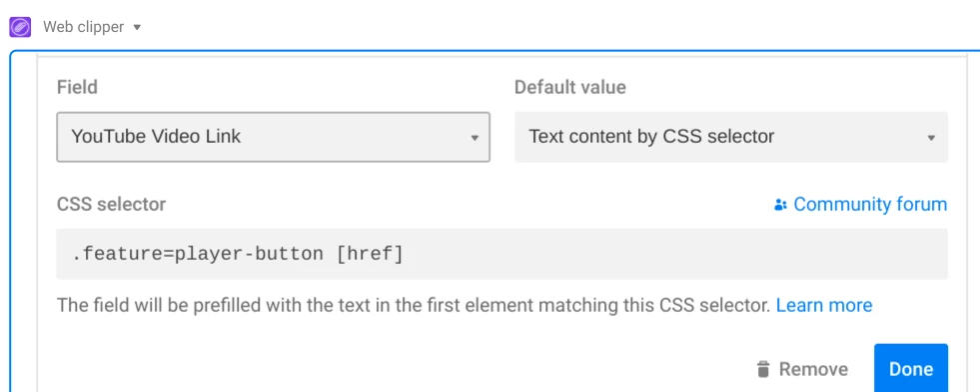This screenshot has height=392, width=980.
Task: Click the [href] part of the selector text
Action: coord(370,254)
